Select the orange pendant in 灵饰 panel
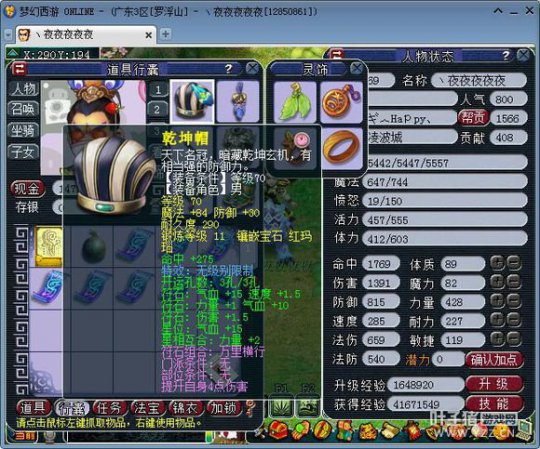 341,102
